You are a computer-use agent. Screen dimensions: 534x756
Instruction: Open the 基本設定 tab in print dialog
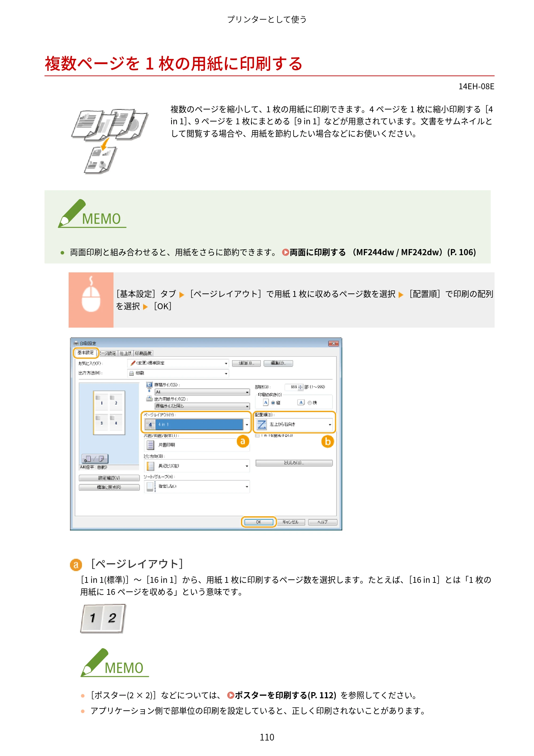(x=85, y=353)
